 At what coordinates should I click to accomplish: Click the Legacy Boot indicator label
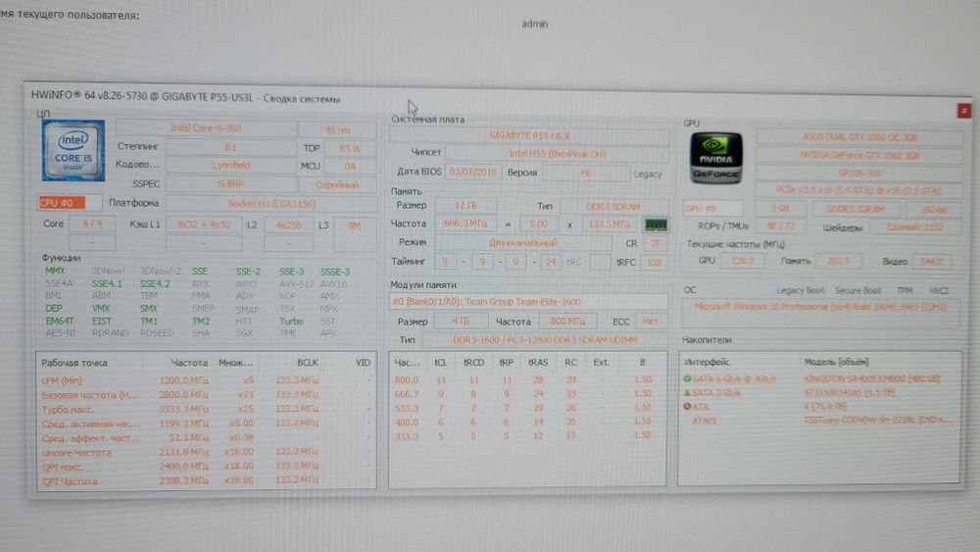pos(800,290)
